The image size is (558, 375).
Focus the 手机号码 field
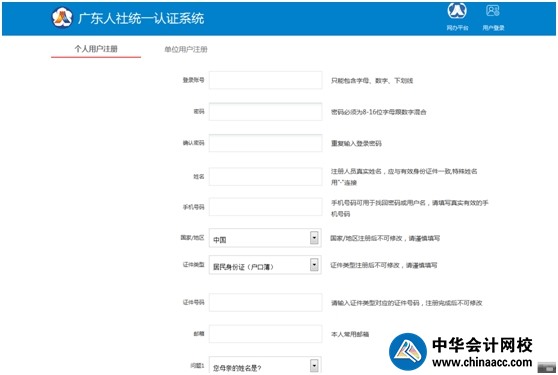(265, 207)
